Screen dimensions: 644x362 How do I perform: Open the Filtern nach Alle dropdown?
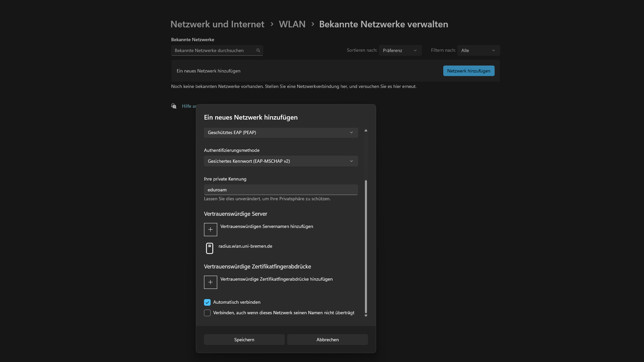[x=478, y=50]
